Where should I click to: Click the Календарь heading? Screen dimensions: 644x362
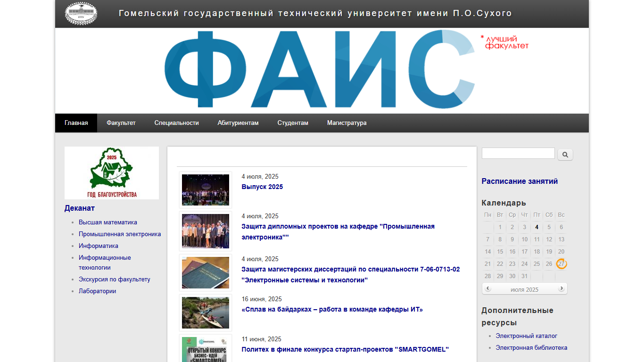point(504,203)
